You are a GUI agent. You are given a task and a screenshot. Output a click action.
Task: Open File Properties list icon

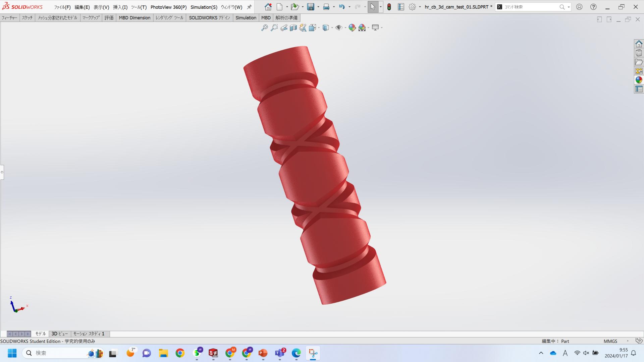click(401, 7)
